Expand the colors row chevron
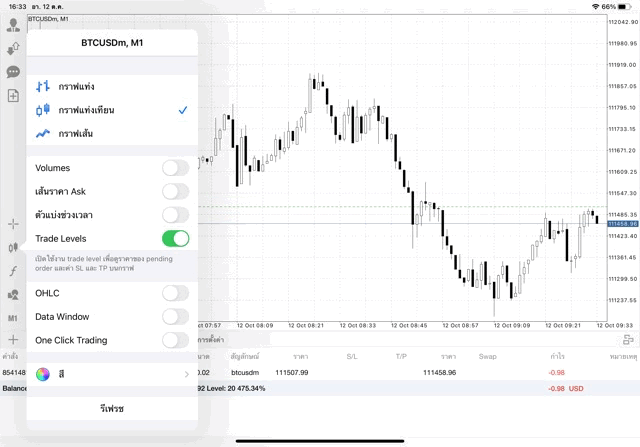 point(187,374)
